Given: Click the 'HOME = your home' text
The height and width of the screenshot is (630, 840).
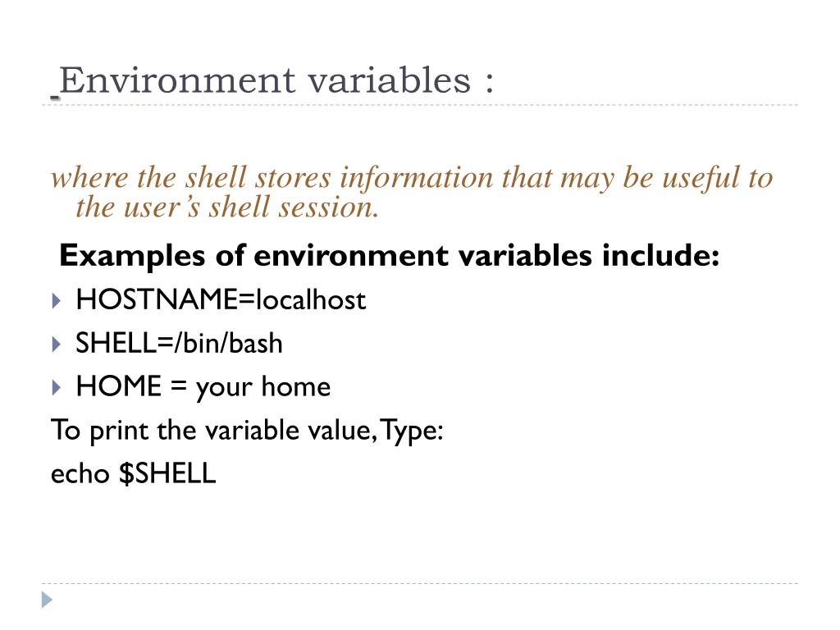Looking at the screenshot, I should pyautogui.click(x=203, y=387).
